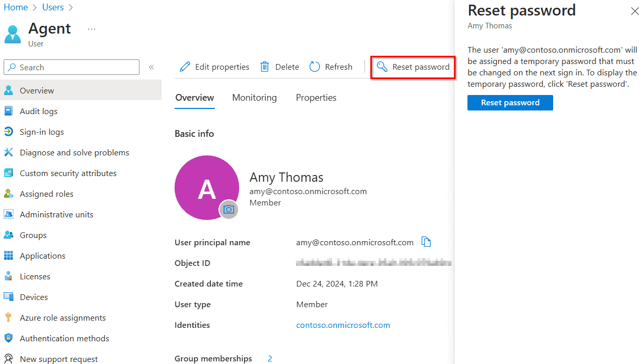Collapse the sidebar with the double-chevron
The height and width of the screenshot is (364, 642).
[151, 67]
